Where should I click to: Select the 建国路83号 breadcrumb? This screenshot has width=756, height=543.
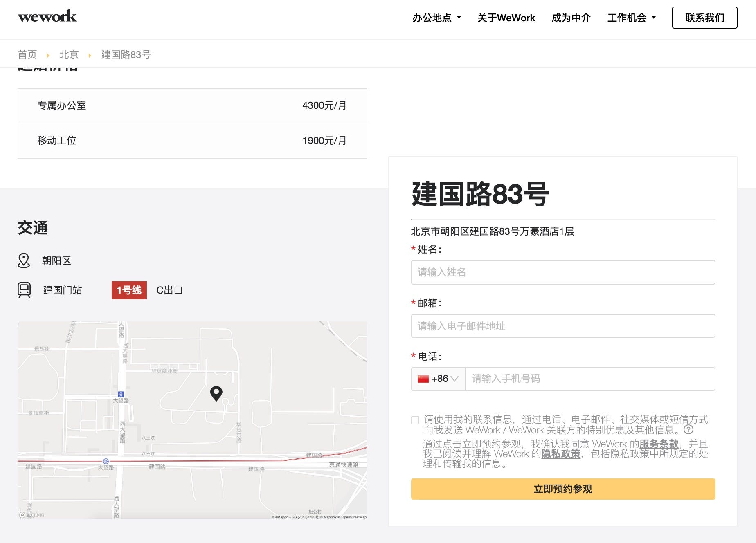(126, 54)
